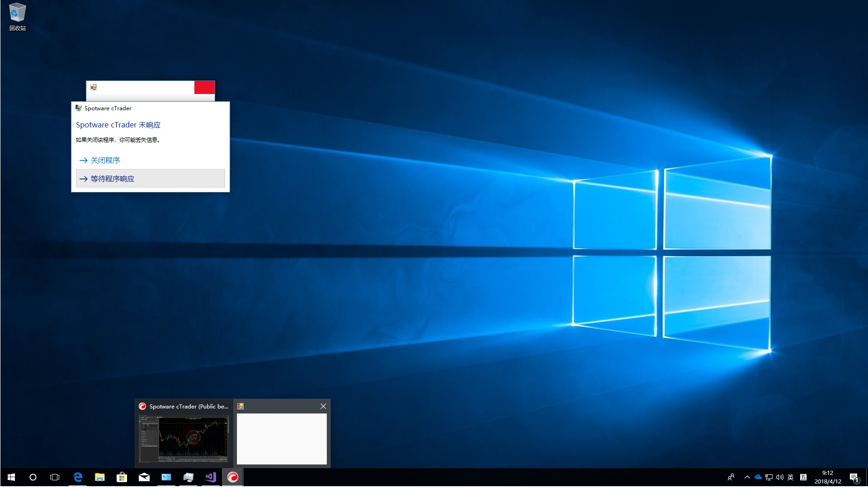Expand hidden system tray icons
Screen dimensions: 868x488
[747, 477]
